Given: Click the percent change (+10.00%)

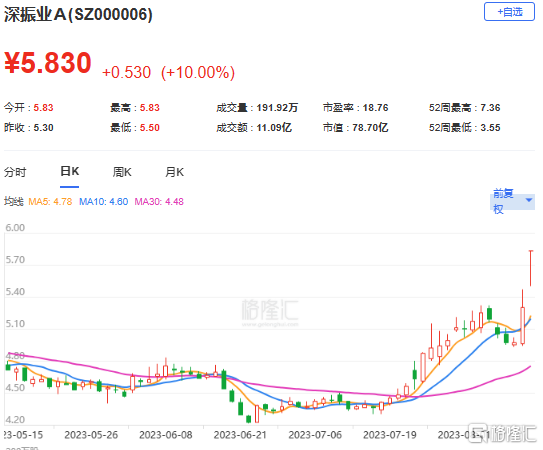Looking at the screenshot, I should click(198, 73).
